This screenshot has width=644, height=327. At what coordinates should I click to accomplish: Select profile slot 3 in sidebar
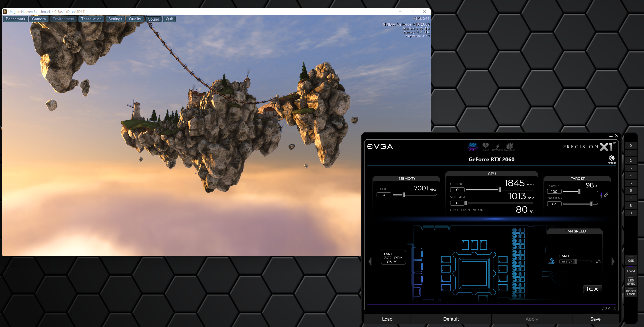tap(631, 168)
